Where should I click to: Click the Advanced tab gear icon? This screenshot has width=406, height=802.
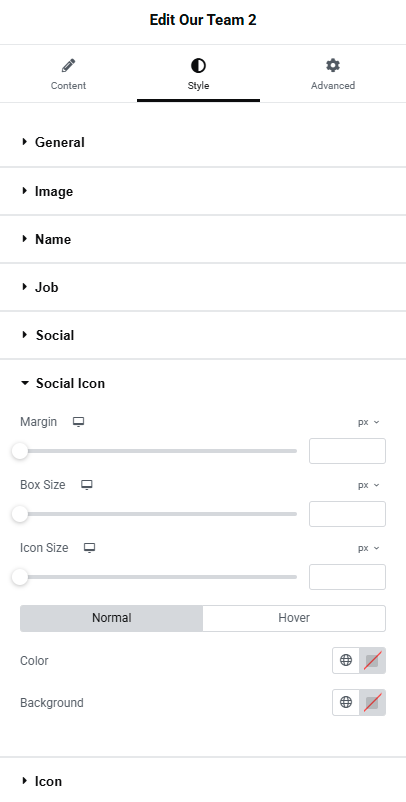pyautogui.click(x=333, y=65)
